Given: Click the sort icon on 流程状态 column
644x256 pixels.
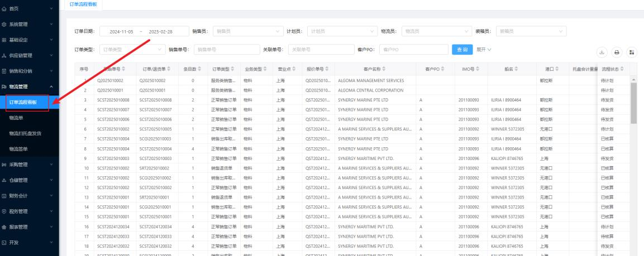Looking at the screenshot, I should pos(622,69).
